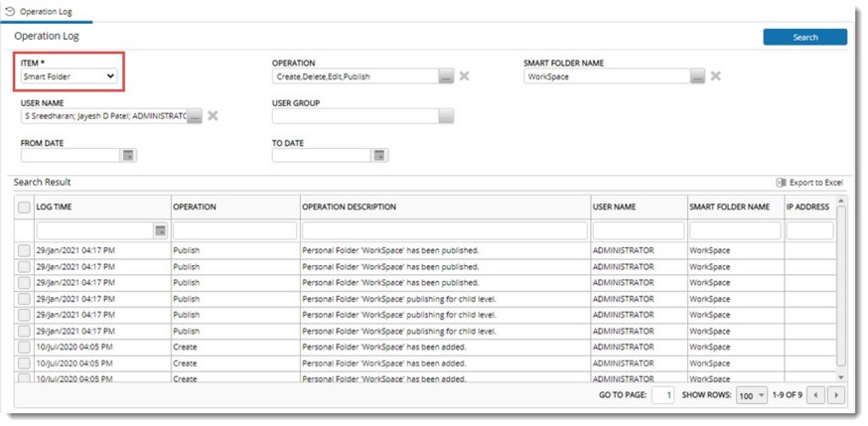Go to the next results page
Viewport: 868px width, 426px height.
click(836, 395)
